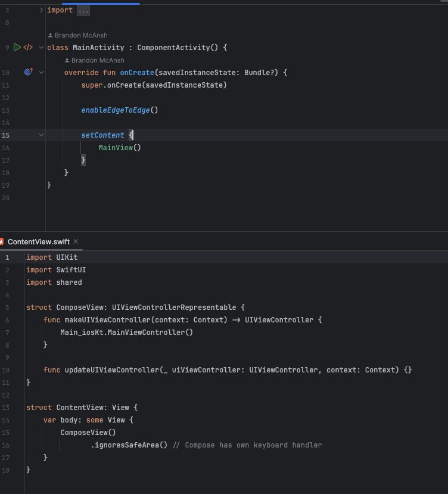448x494 pixels.
Task: Click the override gutter icon beside onCreate
Action: click(x=29, y=72)
